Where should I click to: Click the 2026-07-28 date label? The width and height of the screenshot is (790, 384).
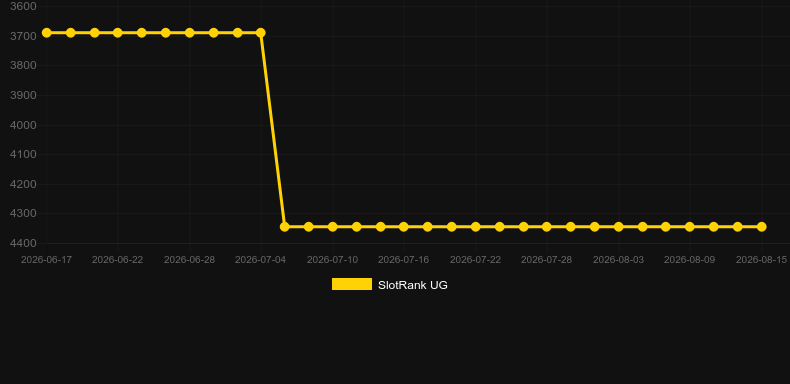point(547,260)
